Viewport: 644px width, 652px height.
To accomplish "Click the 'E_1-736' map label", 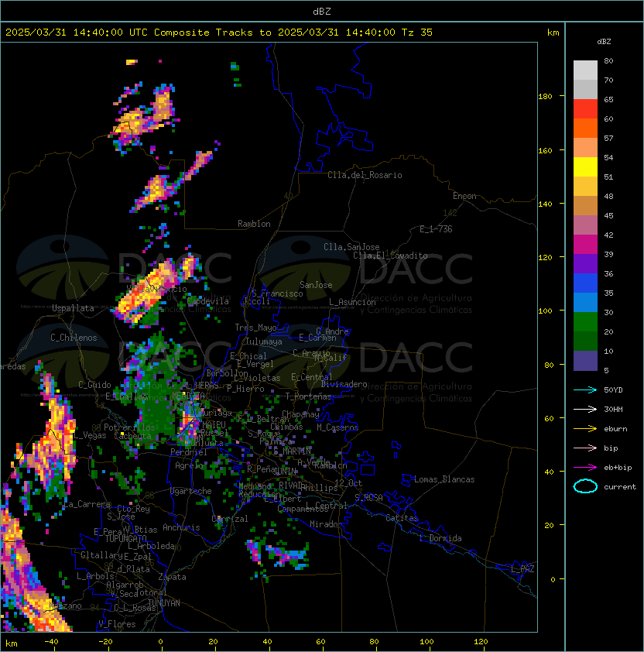I will click(436, 229).
